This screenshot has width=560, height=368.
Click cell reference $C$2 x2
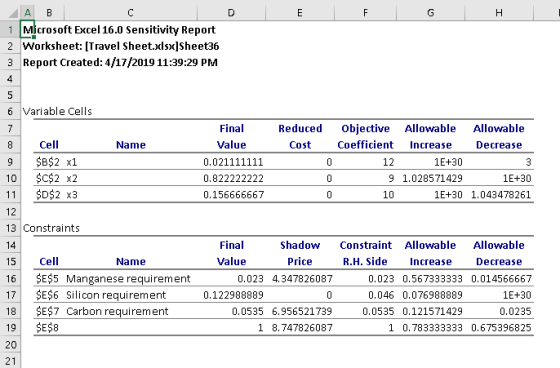[56, 178]
